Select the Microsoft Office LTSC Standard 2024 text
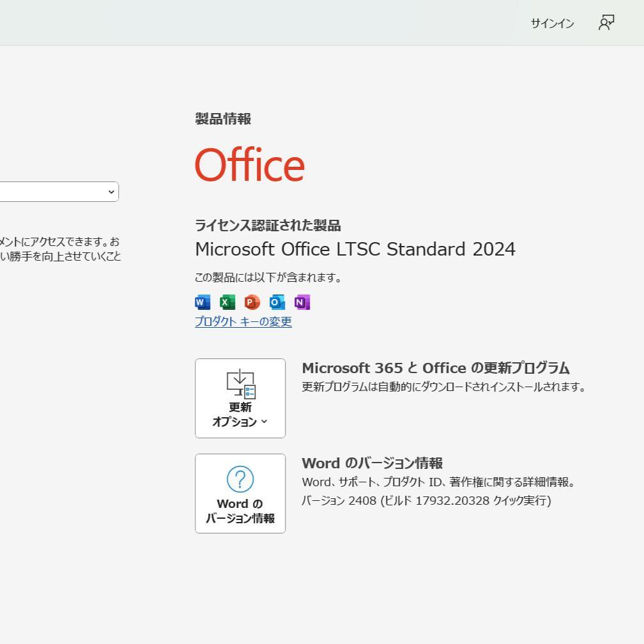 point(355,249)
